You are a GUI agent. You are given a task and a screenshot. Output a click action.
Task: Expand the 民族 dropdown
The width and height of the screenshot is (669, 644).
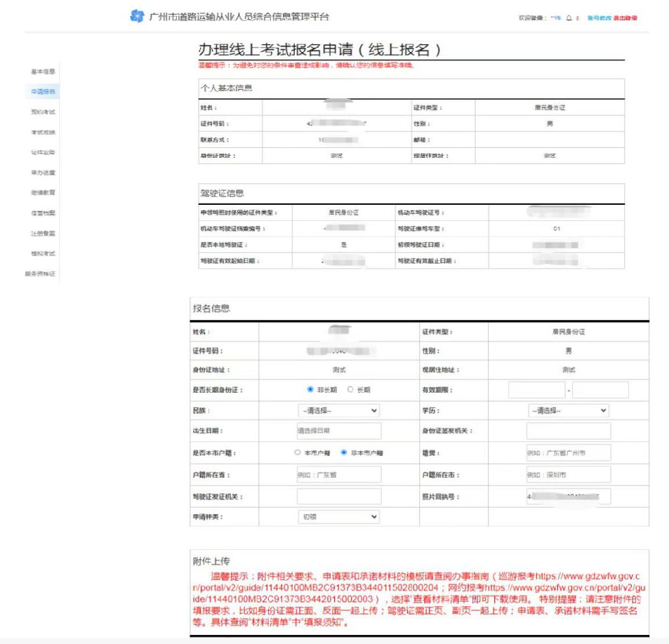click(339, 410)
